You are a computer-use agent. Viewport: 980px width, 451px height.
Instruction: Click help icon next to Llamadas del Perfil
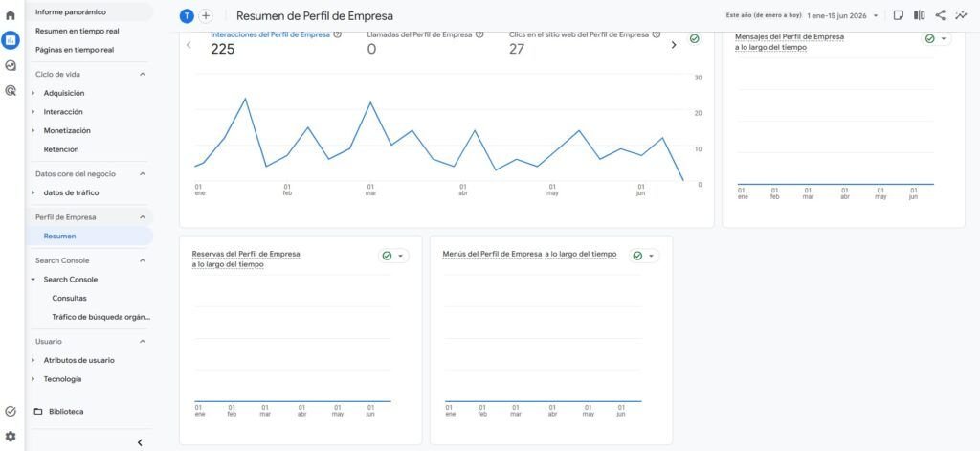(x=479, y=35)
